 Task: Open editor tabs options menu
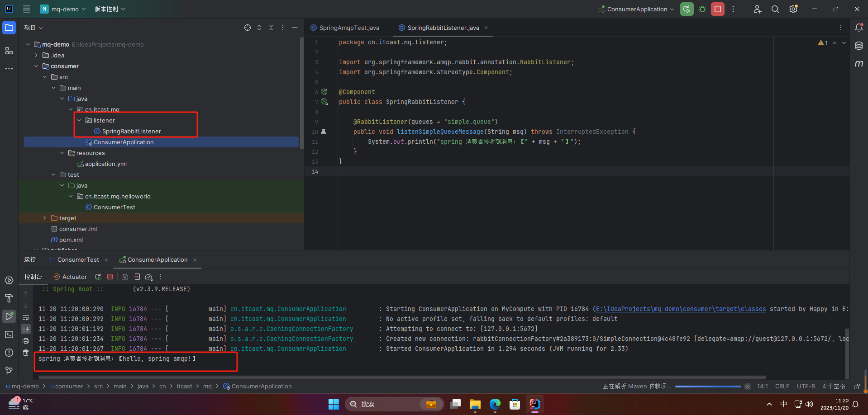[841, 28]
